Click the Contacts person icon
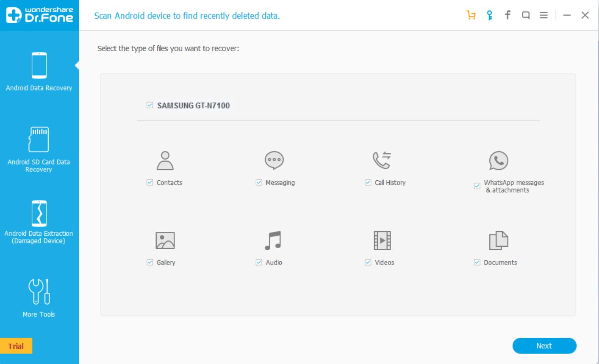The image size is (599, 364). click(x=165, y=161)
